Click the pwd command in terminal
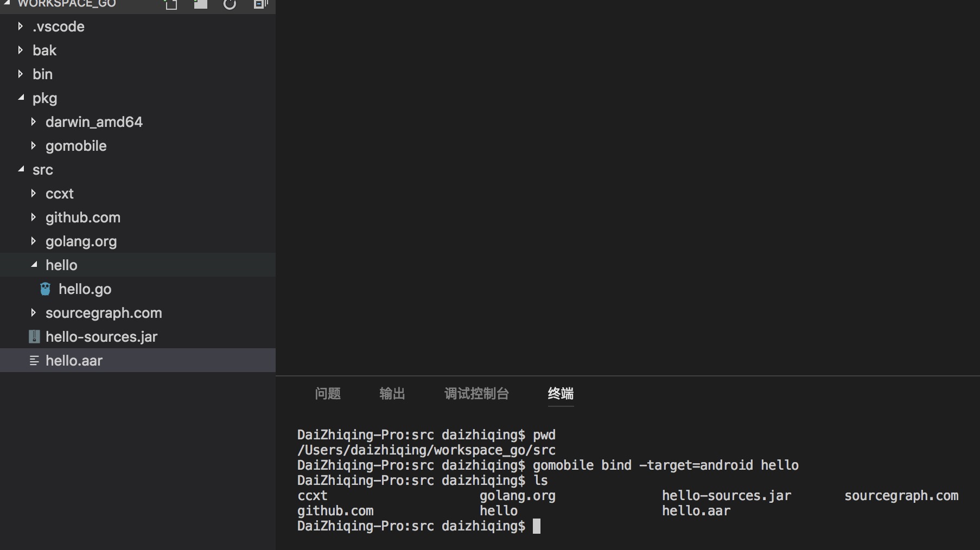Screen dimensions: 980x550 544,435
